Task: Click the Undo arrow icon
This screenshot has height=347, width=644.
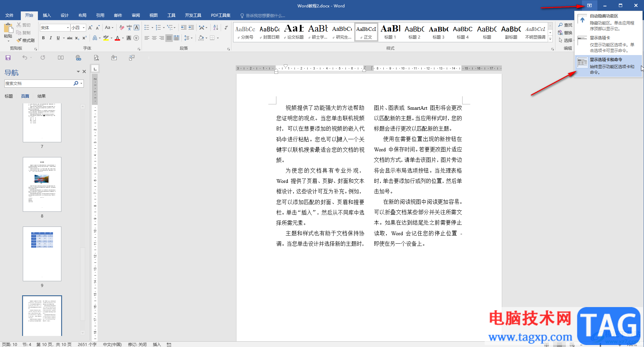Action: tap(25, 58)
